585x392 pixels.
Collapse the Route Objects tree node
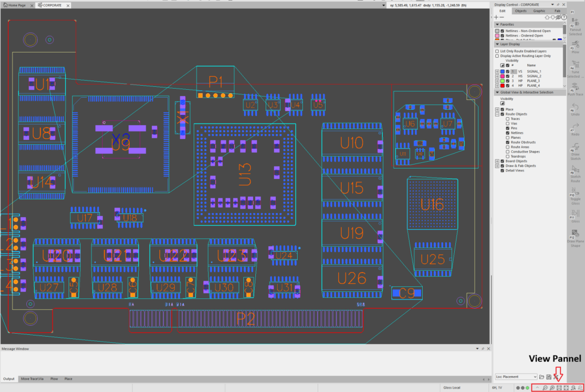pyautogui.click(x=497, y=114)
